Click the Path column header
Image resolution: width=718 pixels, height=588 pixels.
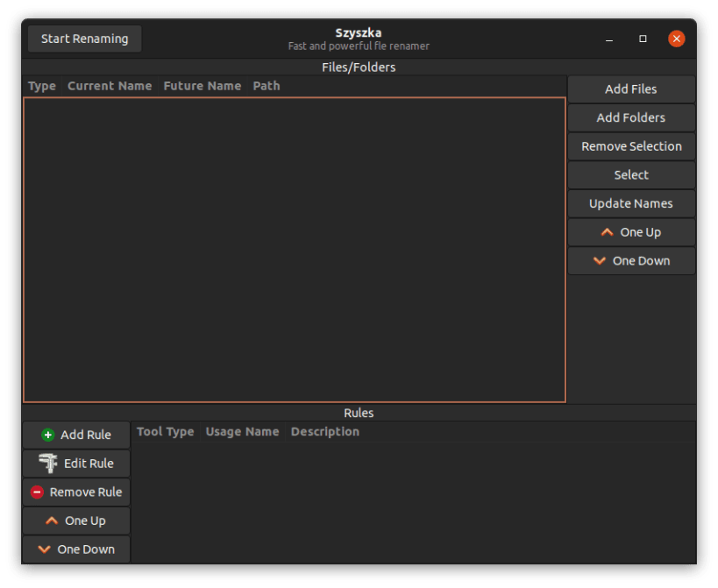pos(266,85)
